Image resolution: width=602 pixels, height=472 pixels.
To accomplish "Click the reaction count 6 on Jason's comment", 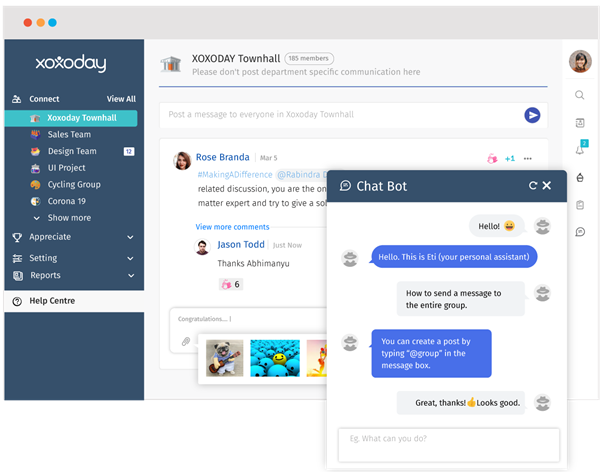I will (231, 284).
